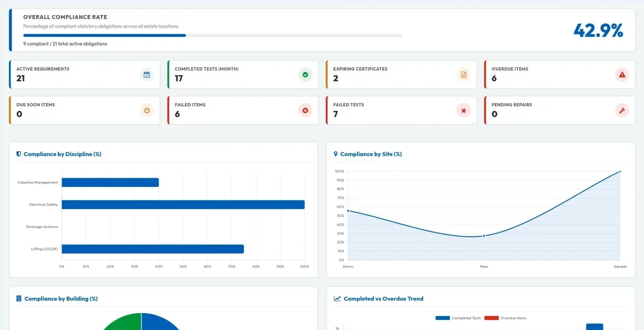Click the Due Soon Items label
The height and width of the screenshot is (330, 644).
click(36, 105)
